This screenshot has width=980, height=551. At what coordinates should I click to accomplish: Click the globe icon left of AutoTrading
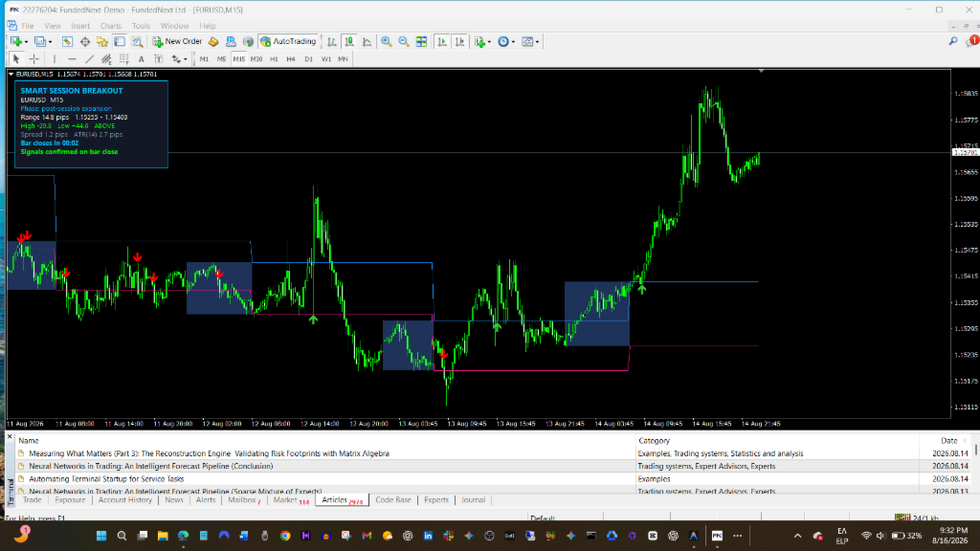[x=248, y=42]
